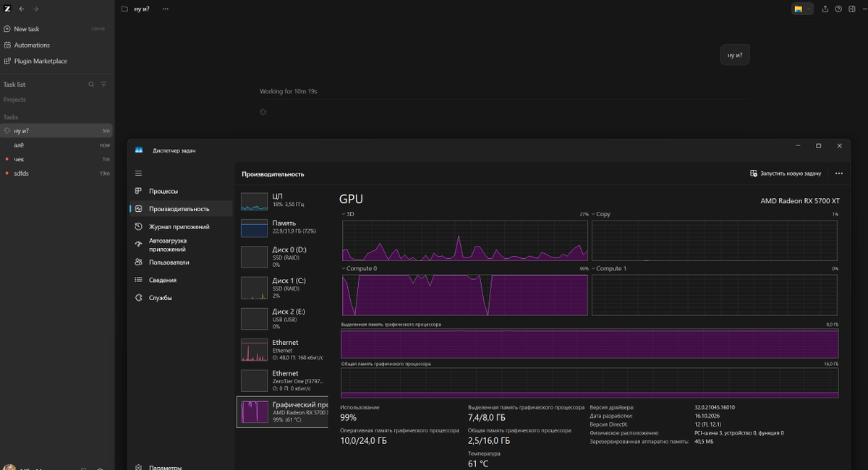Click the share icon in the top bar
This screenshot has height=470, width=868.
pyautogui.click(x=825, y=9)
